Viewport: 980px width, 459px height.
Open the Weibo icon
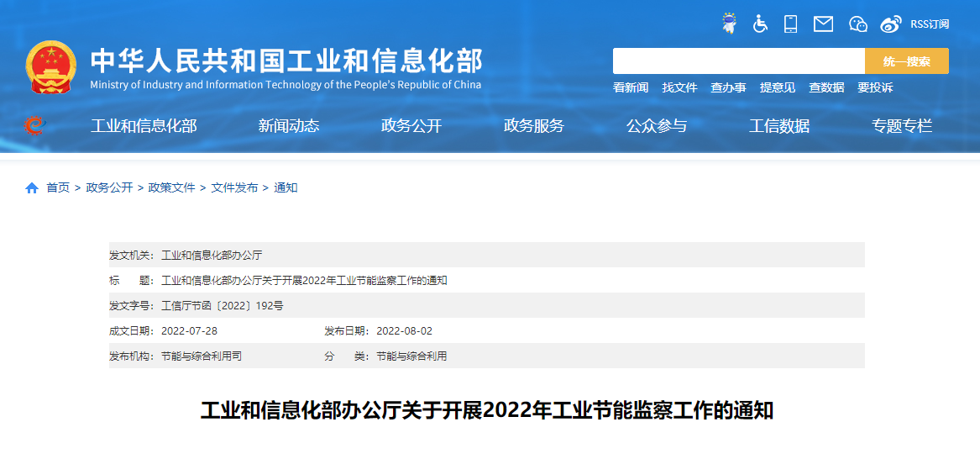[x=890, y=24]
